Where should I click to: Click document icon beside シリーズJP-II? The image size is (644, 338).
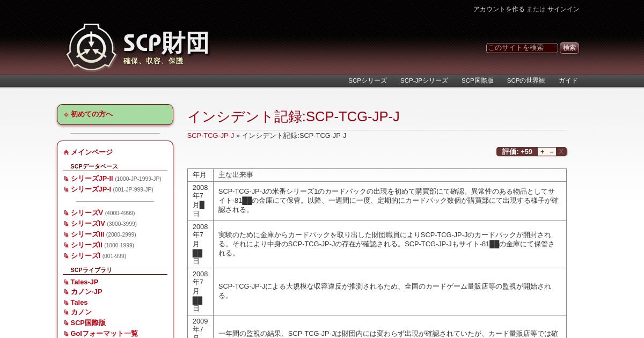(x=67, y=179)
